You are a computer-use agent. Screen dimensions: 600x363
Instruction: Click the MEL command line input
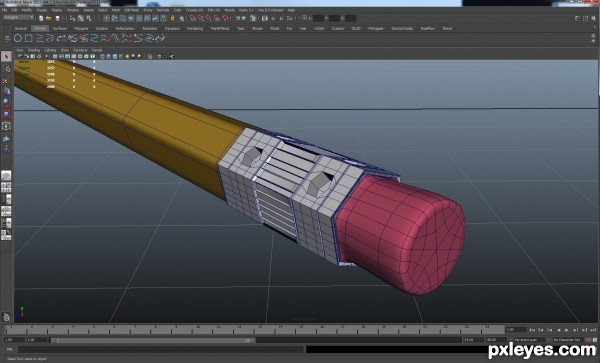pyautogui.click(x=161, y=349)
